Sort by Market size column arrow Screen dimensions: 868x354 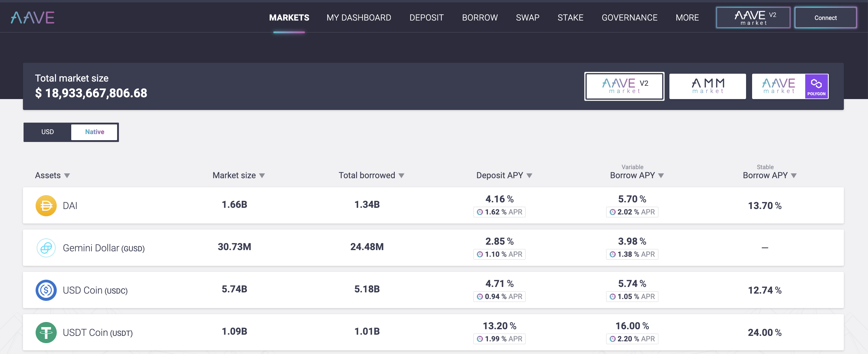tap(262, 176)
